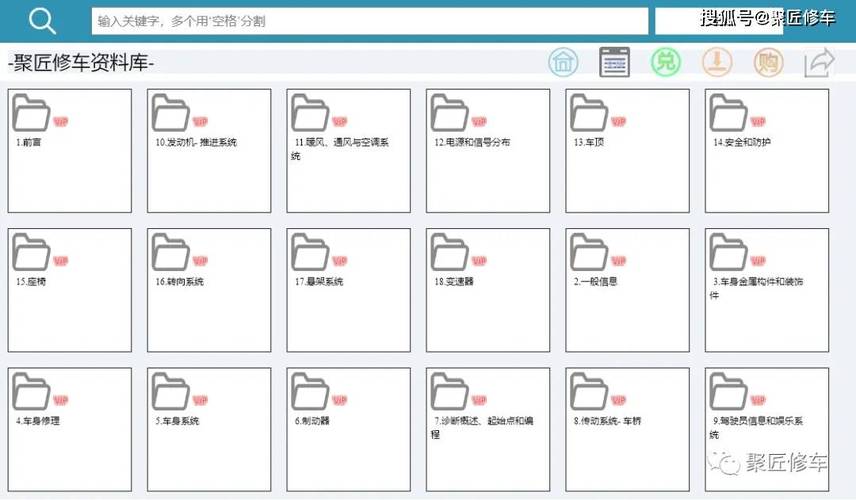Open folder icon for 17.悬架系统

click(x=310, y=252)
